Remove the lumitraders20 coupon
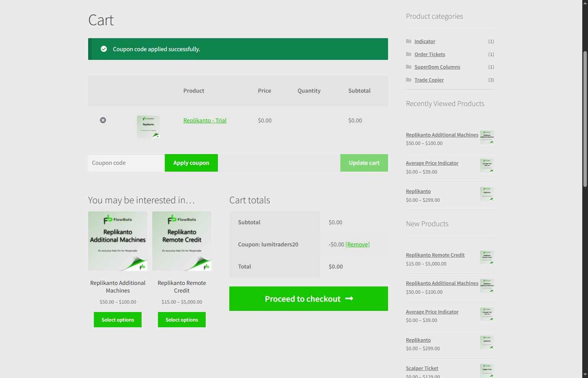Image resolution: width=588 pixels, height=378 pixels. coord(358,244)
